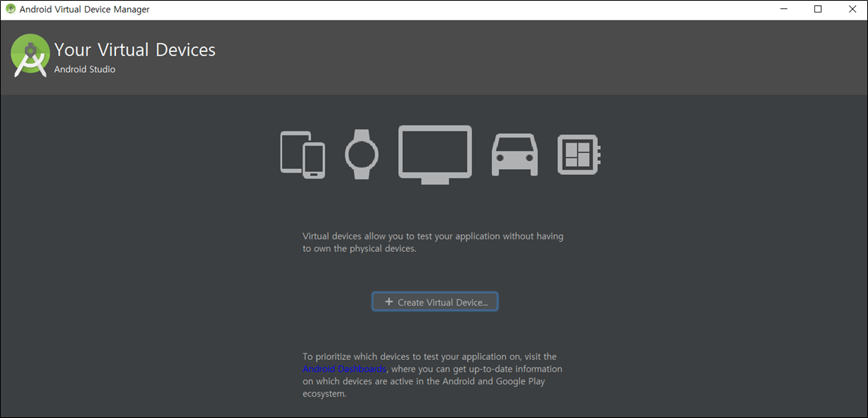Click the Wear OS watch icon
The width and height of the screenshot is (868, 418).
pos(361,154)
